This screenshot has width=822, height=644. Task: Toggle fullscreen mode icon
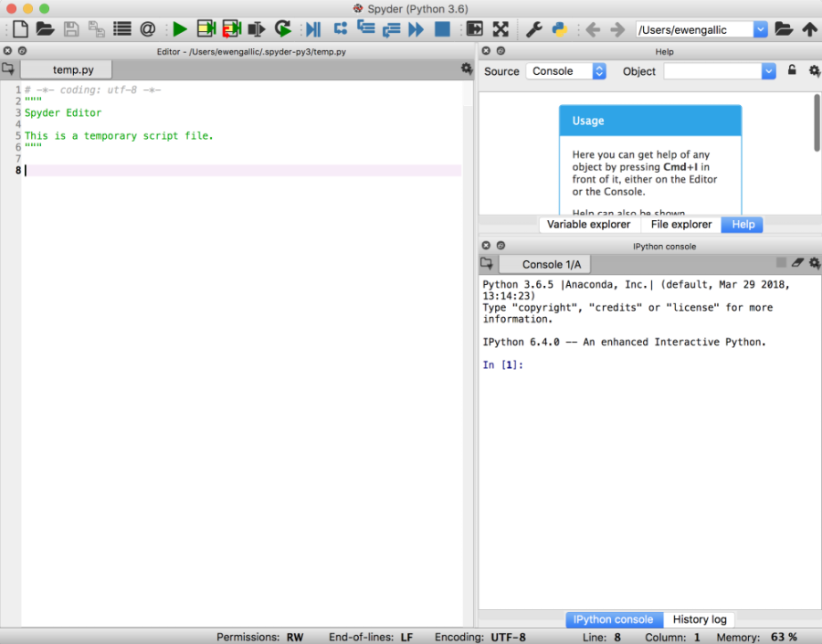click(x=501, y=29)
